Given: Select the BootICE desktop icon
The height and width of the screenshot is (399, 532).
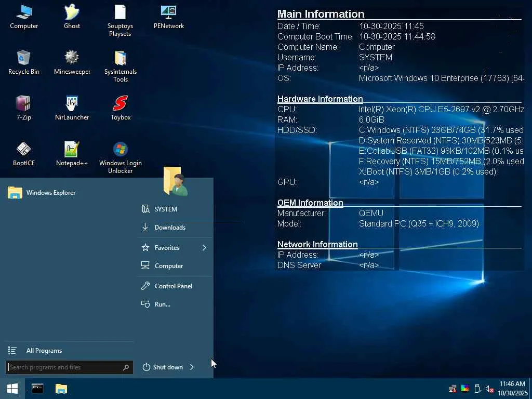Looking at the screenshot, I should coord(24,154).
